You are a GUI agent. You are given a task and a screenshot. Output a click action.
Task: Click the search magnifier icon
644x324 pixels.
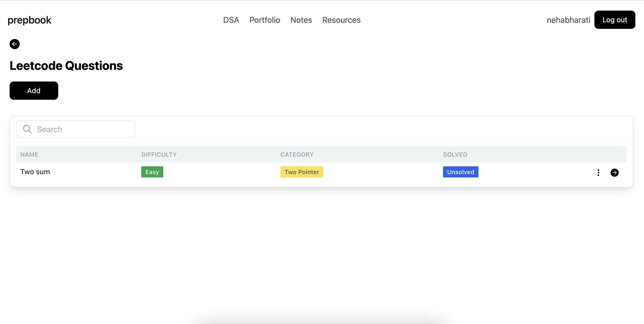pyautogui.click(x=27, y=129)
